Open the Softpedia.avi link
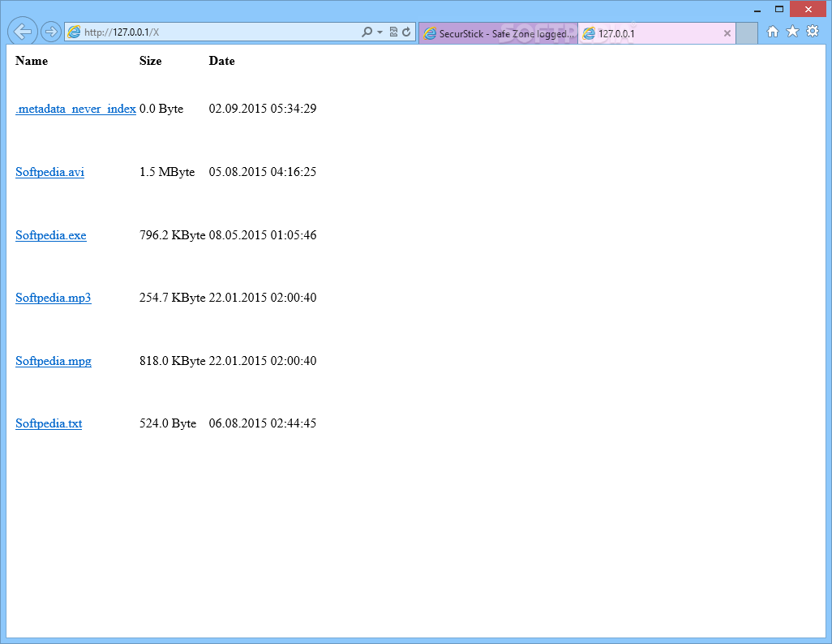Viewport: 832px width, 644px height. pyautogui.click(x=50, y=172)
